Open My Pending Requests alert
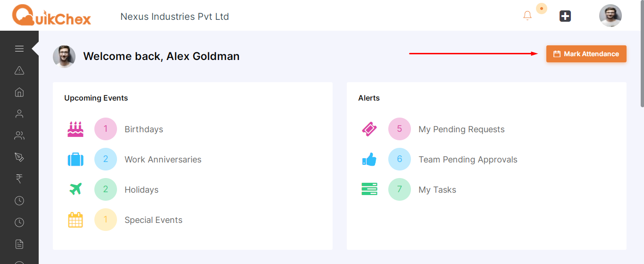 [461, 129]
